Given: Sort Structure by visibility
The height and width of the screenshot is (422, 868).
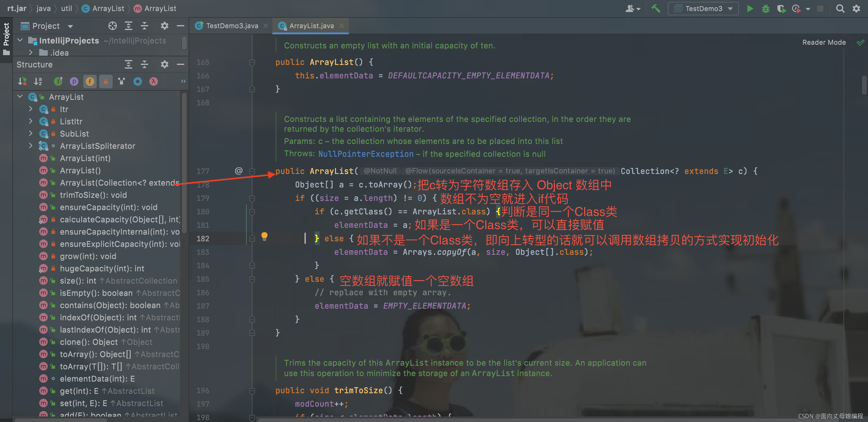Looking at the screenshot, I should [x=22, y=81].
